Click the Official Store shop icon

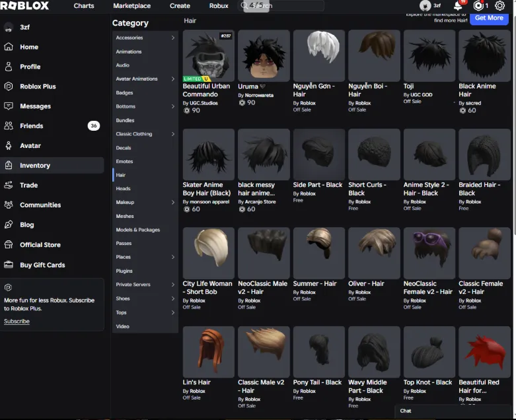[x=9, y=244]
